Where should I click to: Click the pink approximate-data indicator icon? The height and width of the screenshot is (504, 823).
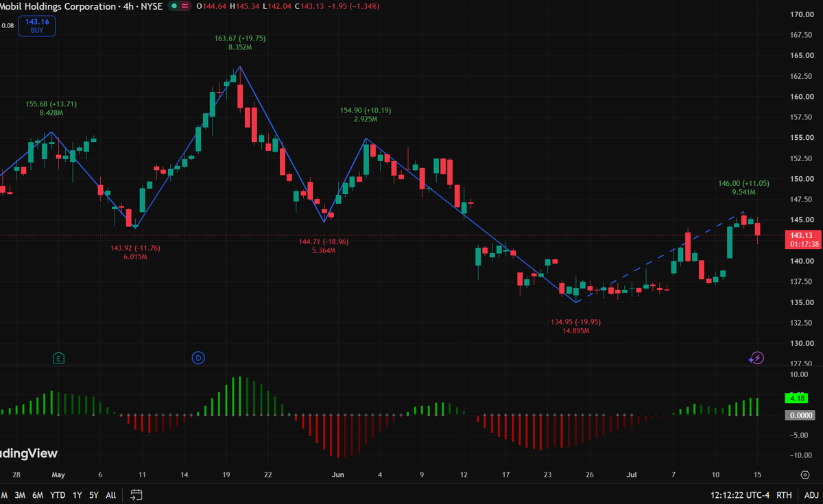(x=184, y=6)
